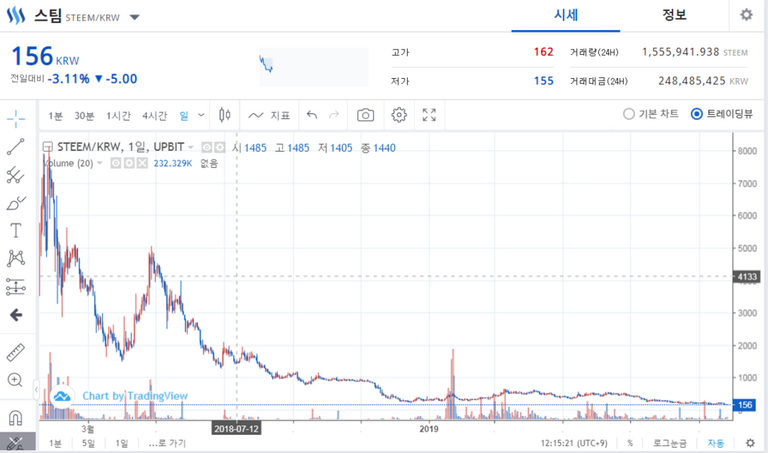Screen dimensions: 768x453
Task: Toggle stay in drawing mode pencil icon
Action: click(16, 444)
